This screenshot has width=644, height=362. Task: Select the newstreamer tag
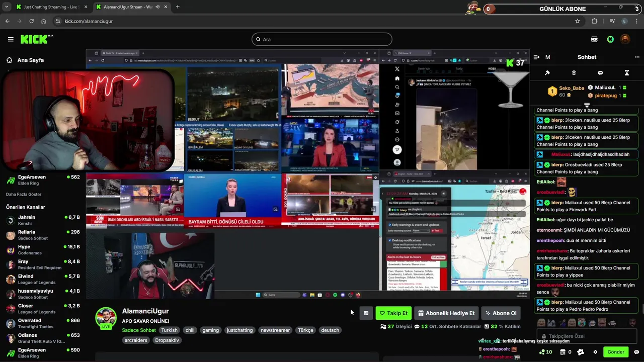pyautogui.click(x=275, y=330)
